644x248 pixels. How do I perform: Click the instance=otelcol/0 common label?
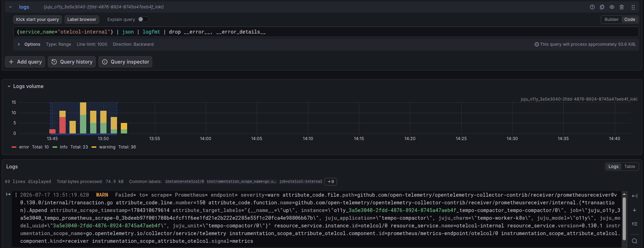coord(184,182)
